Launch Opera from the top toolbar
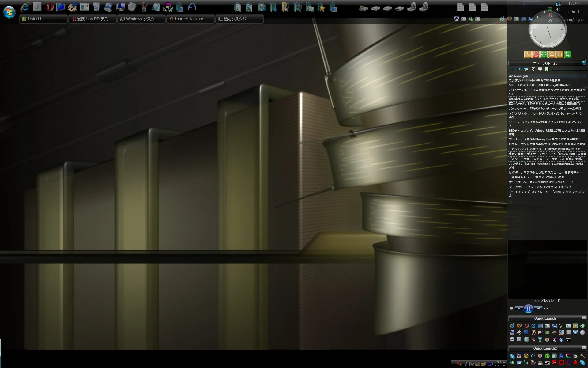The height and width of the screenshot is (368, 588). click(50, 7)
